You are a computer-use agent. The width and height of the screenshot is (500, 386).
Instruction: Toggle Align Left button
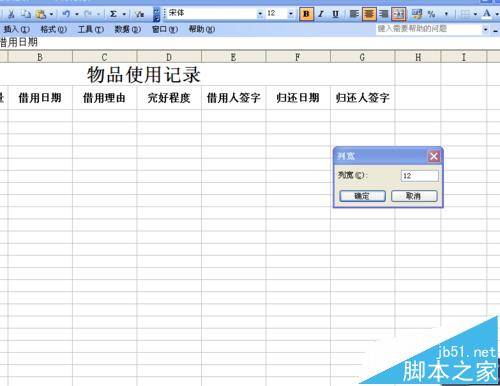354,14
